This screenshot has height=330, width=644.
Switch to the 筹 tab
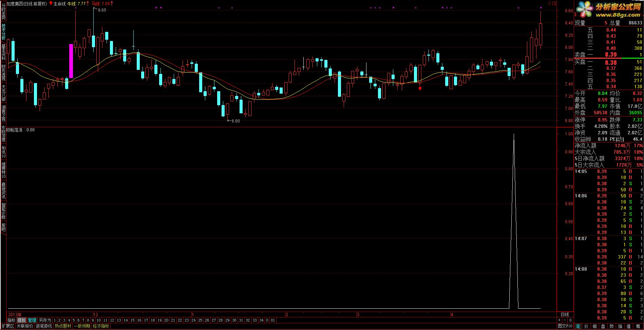(x=638, y=326)
